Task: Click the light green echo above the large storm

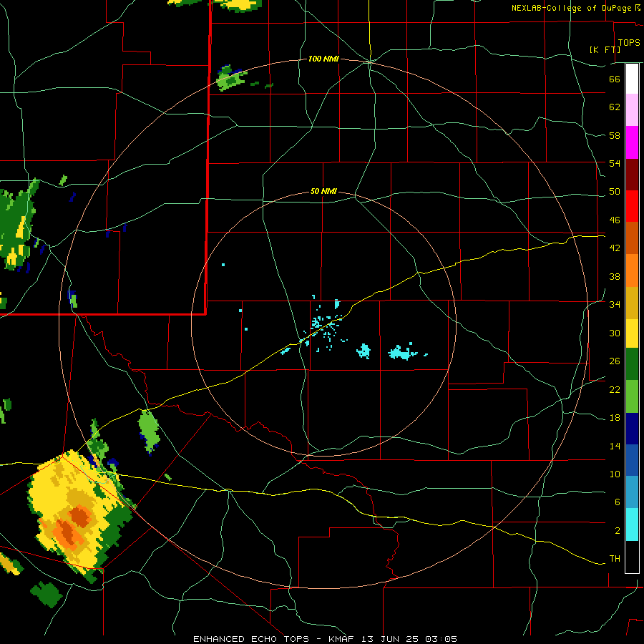Action: 149,431
